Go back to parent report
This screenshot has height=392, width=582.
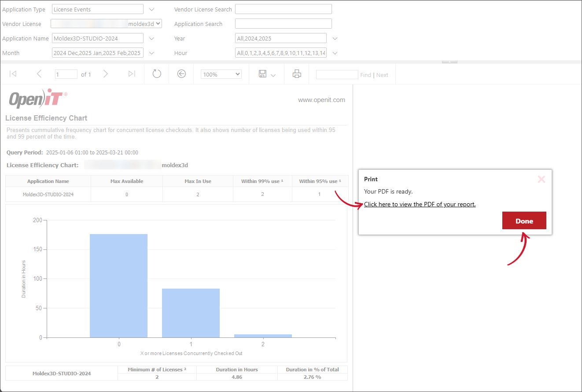(181, 74)
